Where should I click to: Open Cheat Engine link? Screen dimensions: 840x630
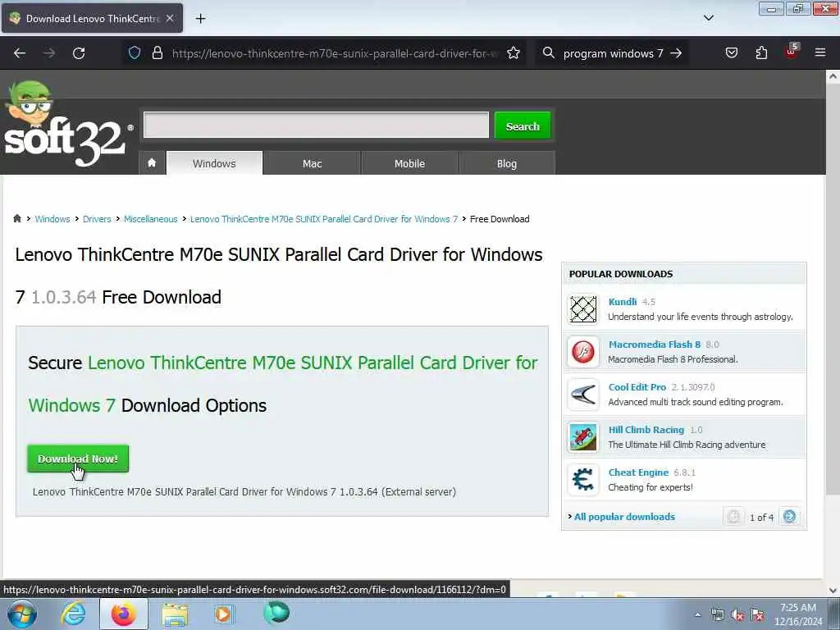tap(638, 472)
